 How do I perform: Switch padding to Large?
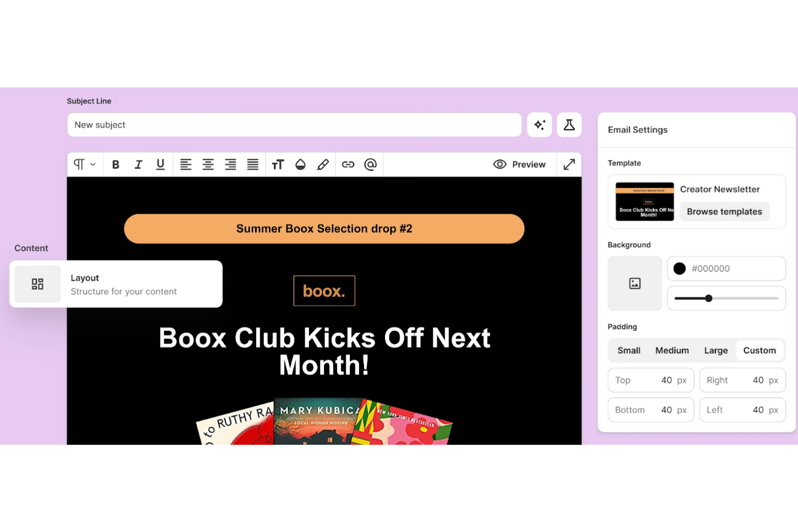pos(716,350)
